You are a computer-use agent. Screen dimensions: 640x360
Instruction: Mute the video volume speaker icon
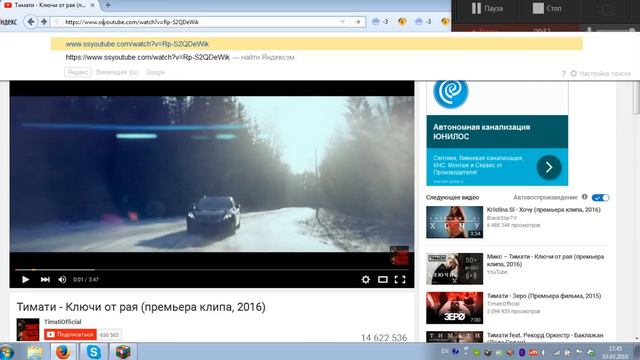[62, 280]
